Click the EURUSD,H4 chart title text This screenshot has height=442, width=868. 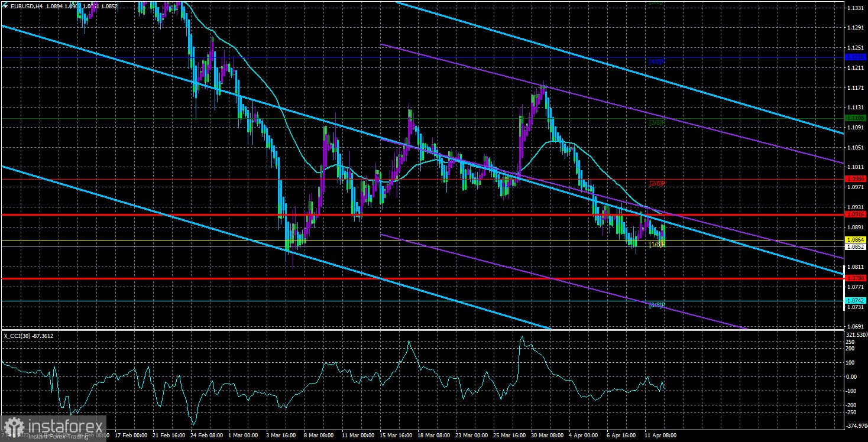27,6
